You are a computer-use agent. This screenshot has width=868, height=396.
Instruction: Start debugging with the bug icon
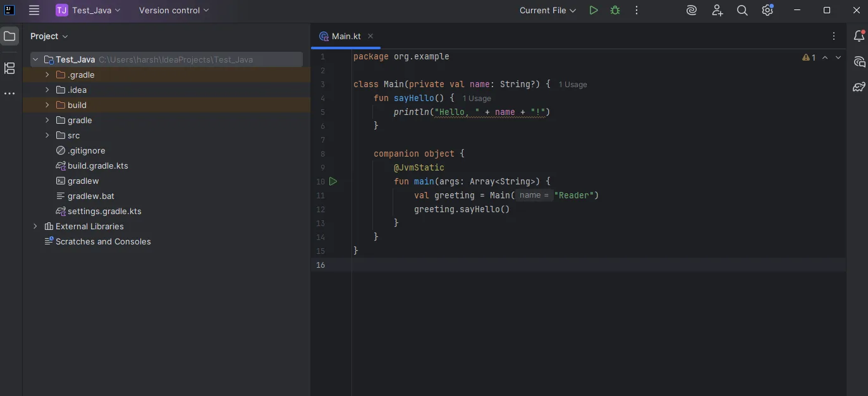614,10
